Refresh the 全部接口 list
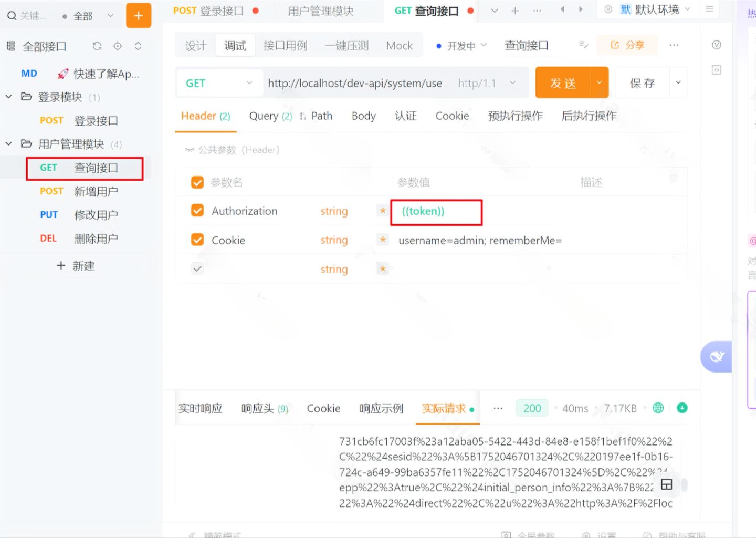This screenshot has width=756, height=538. click(x=97, y=46)
